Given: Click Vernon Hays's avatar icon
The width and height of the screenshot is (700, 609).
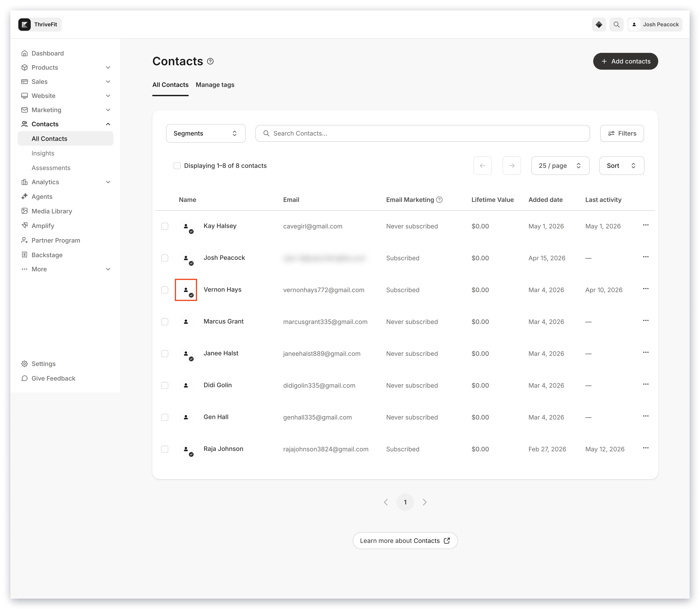Looking at the screenshot, I should [x=186, y=290].
